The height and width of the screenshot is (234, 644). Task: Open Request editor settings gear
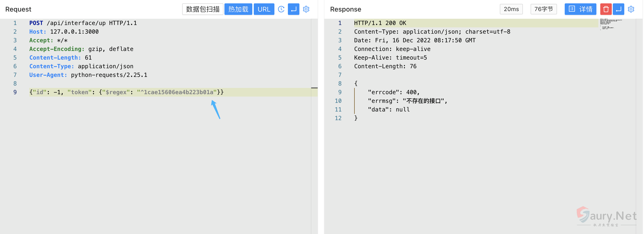[x=306, y=9]
